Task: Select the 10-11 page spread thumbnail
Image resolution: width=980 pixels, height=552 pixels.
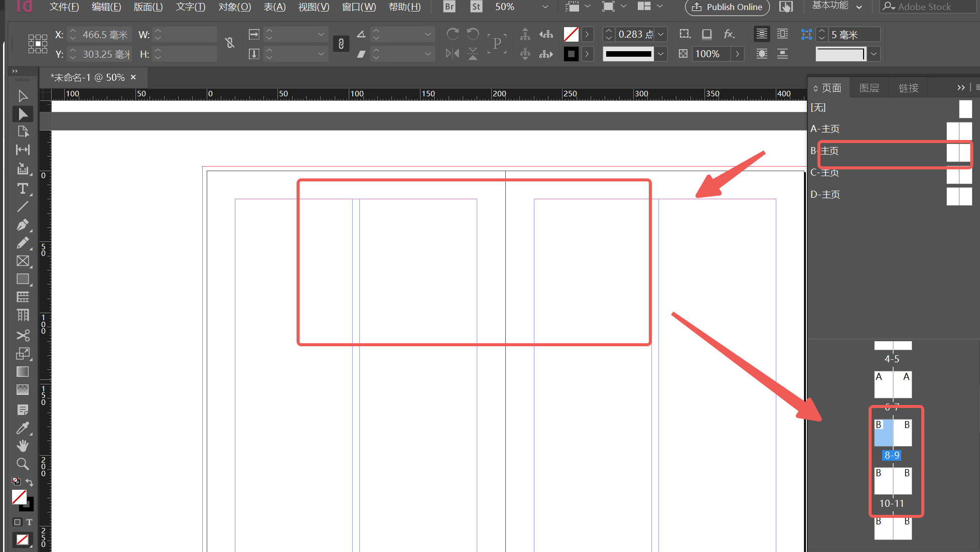Action: 893,481
